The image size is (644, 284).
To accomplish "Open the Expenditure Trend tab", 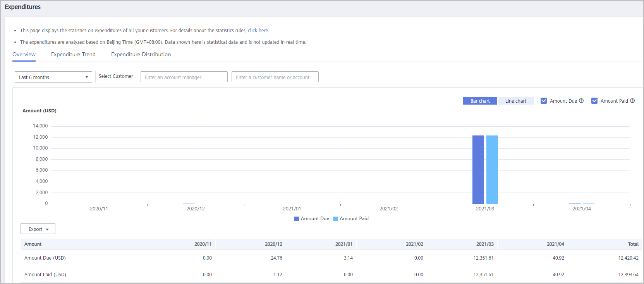I will [73, 54].
